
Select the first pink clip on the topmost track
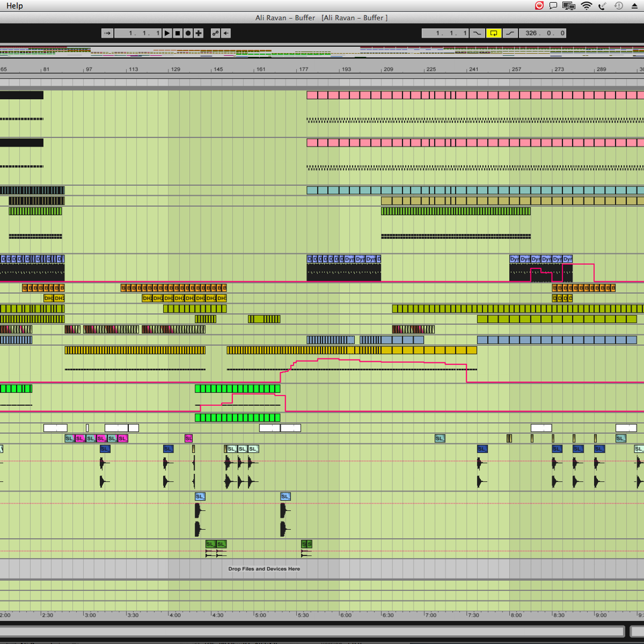click(x=312, y=95)
